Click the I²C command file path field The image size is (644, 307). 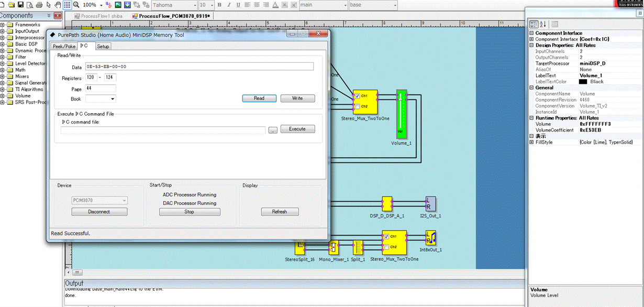163,130
